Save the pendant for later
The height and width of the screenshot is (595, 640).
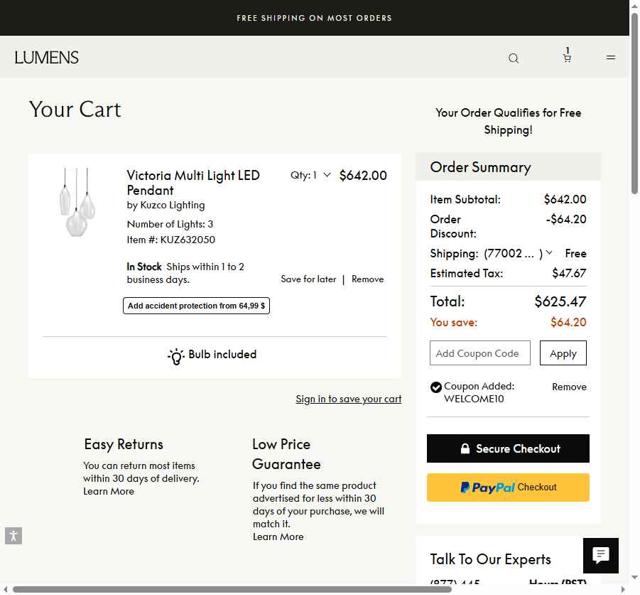coord(308,279)
